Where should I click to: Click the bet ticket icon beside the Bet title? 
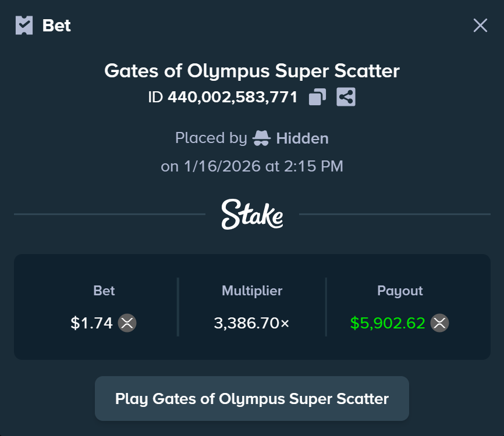[x=24, y=26]
